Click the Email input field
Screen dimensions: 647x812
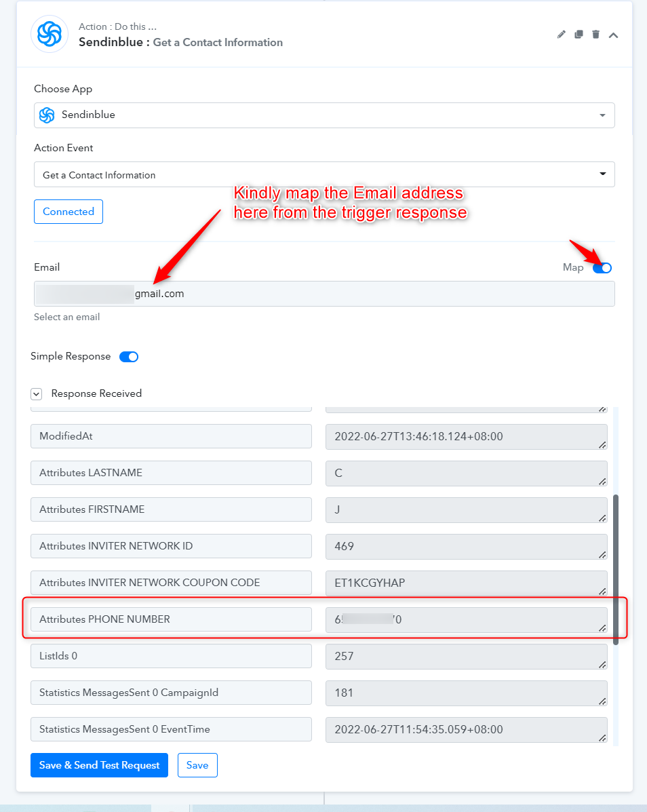[325, 294]
